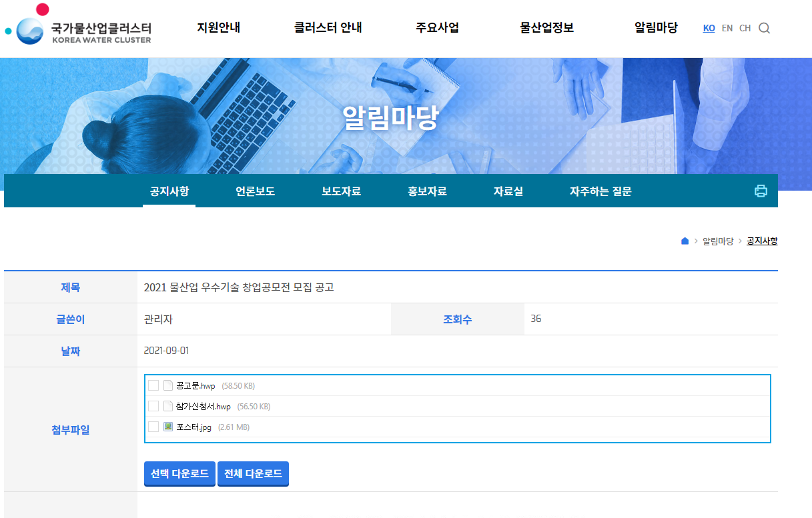The image size is (812, 518).
Task: Click 공지사항 in the breadcrumb
Action: [762, 241]
